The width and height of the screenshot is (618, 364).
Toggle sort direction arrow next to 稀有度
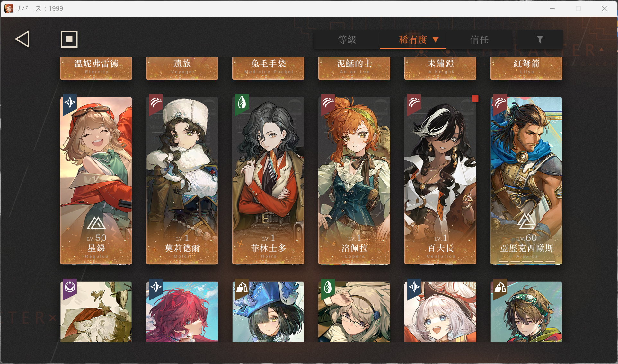click(x=436, y=40)
